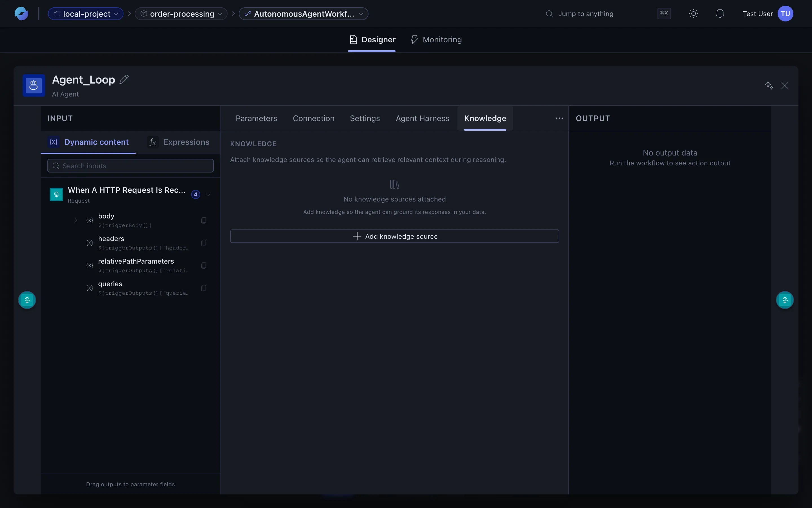Click the variable icon beside headers
Viewport: 812px width, 508px height.
tap(90, 243)
